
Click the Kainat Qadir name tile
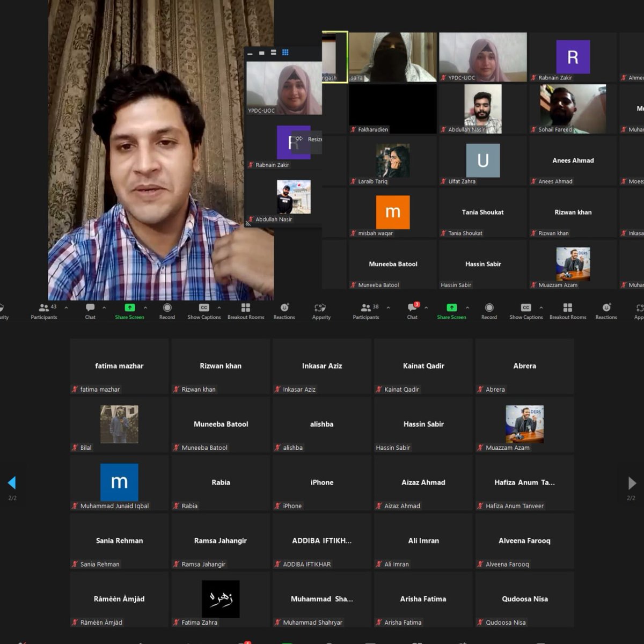pos(423,367)
